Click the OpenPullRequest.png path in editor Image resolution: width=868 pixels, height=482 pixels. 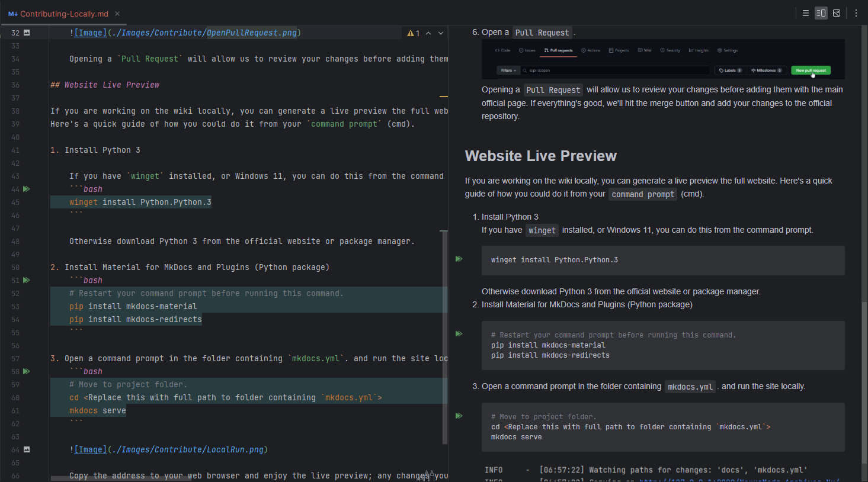click(251, 33)
